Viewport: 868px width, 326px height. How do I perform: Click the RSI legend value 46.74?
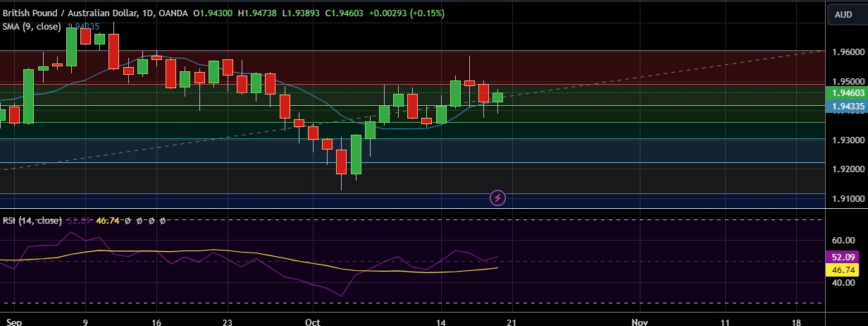tap(106, 221)
